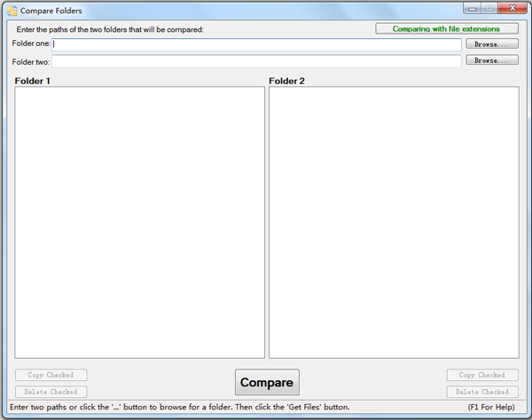Click inside the Folder 1 file list
The image size is (532, 420).
[140, 222]
